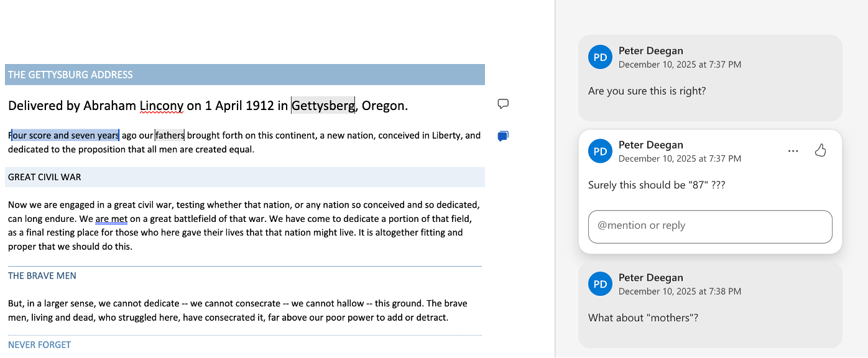
Task: Click the filled comment icon beside first paragraph
Action: pos(504,136)
